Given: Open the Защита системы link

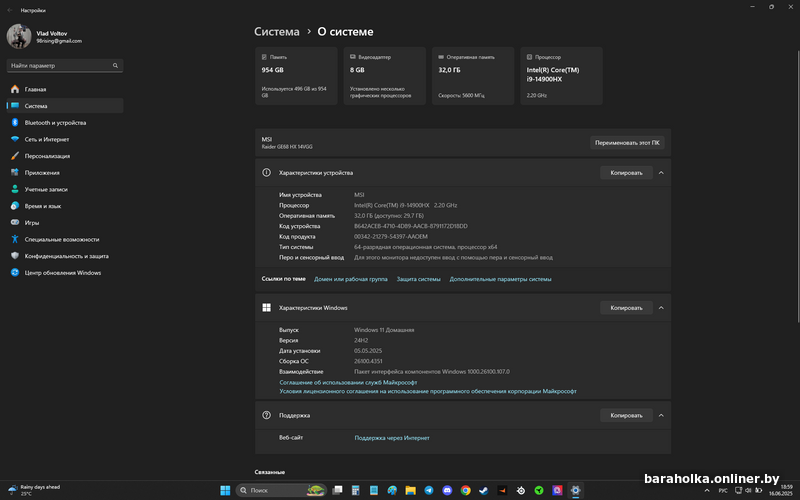Looking at the screenshot, I should click(x=418, y=279).
